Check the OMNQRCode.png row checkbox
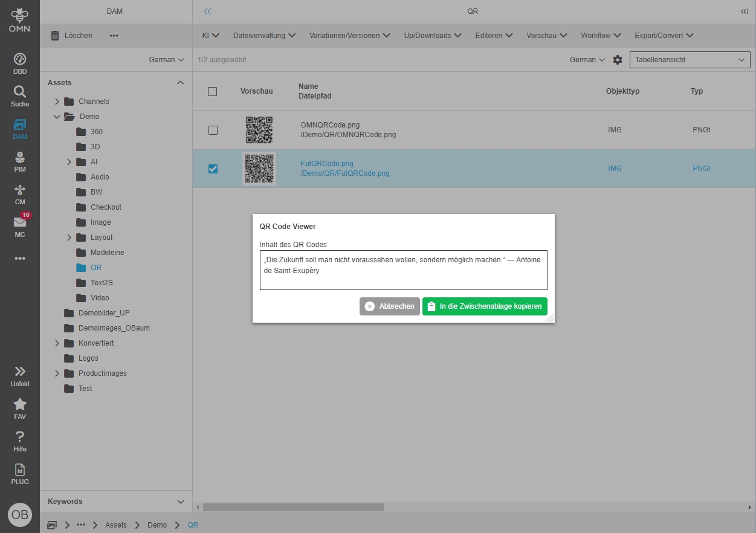This screenshot has height=533, width=756. [x=213, y=130]
